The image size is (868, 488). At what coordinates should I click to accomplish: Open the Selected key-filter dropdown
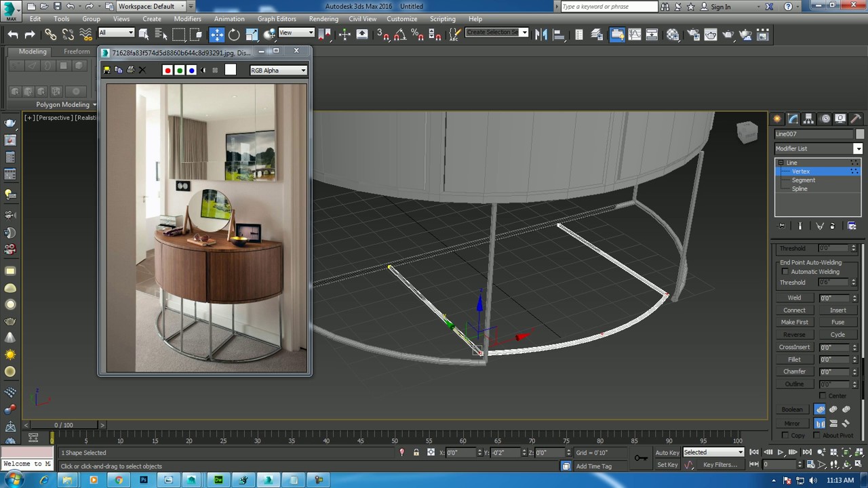click(x=713, y=452)
